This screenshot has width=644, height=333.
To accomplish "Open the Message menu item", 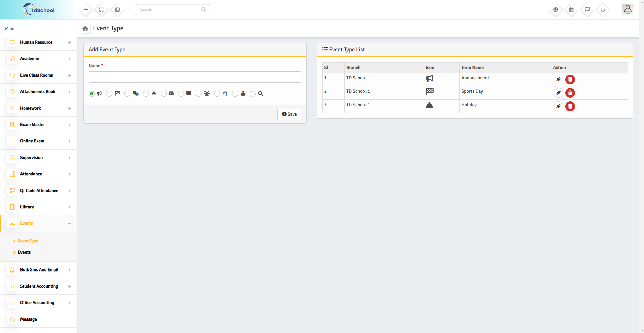I will click(29, 319).
